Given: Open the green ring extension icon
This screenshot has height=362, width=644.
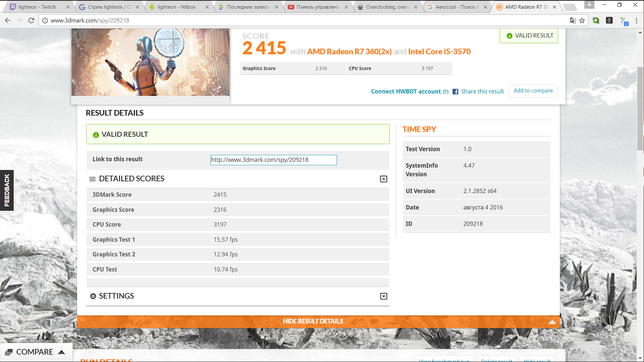Looking at the screenshot, I should 596,20.
